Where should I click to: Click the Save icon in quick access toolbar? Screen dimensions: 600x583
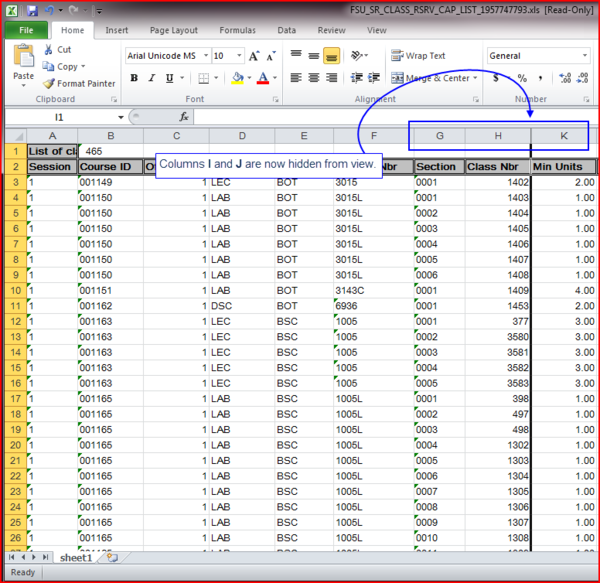pos(32,9)
